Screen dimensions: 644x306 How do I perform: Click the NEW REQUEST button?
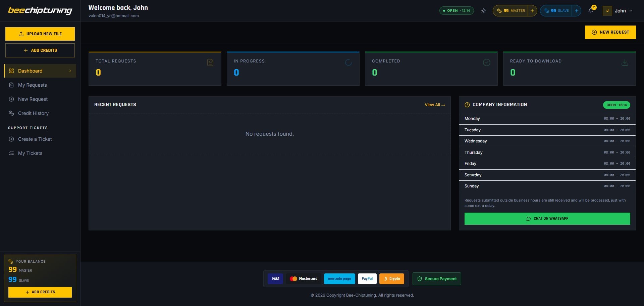(x=610, y=32)
